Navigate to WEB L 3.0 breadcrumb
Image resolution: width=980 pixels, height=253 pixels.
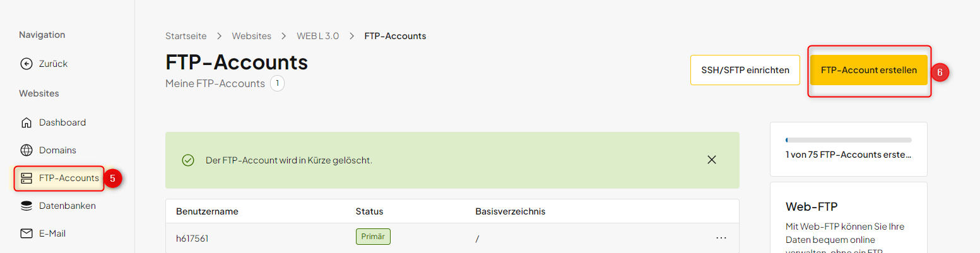pyautogui.click(x=318, y=36)
